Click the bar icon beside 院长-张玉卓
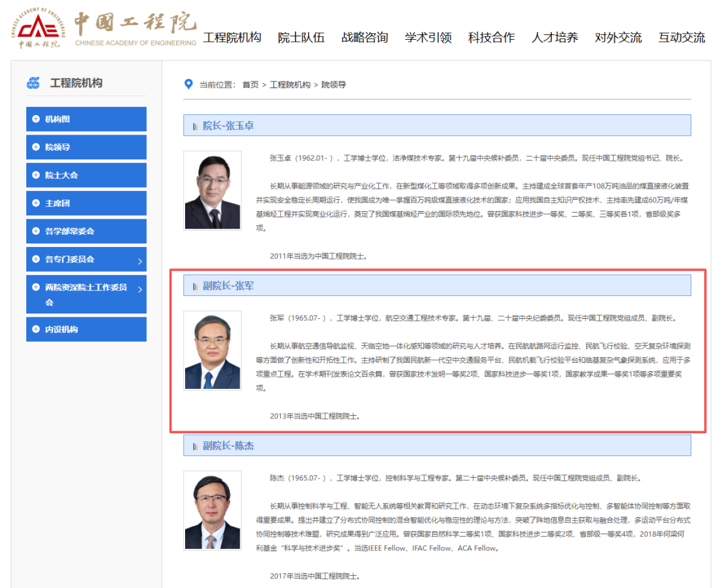This screenshot has height=588, width=727. tap(195, 126)
